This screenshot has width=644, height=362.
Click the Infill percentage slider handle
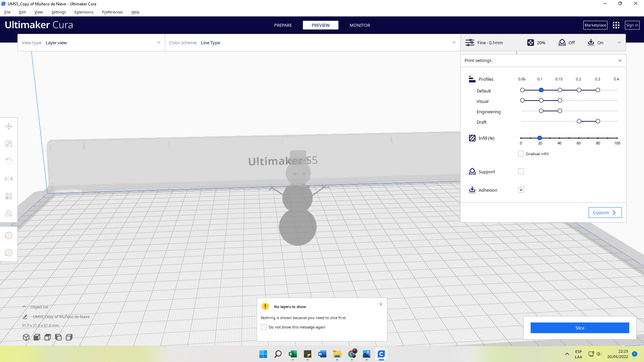tap(540, 138)
